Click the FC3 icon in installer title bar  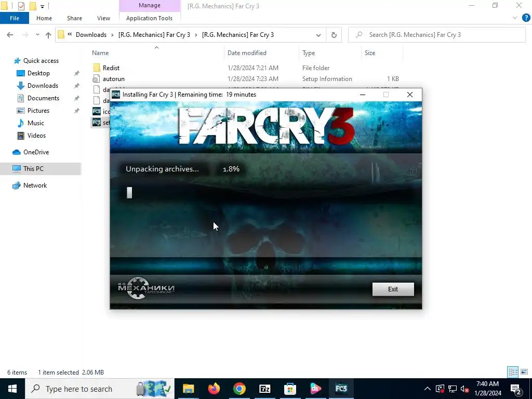pos(116,95)
